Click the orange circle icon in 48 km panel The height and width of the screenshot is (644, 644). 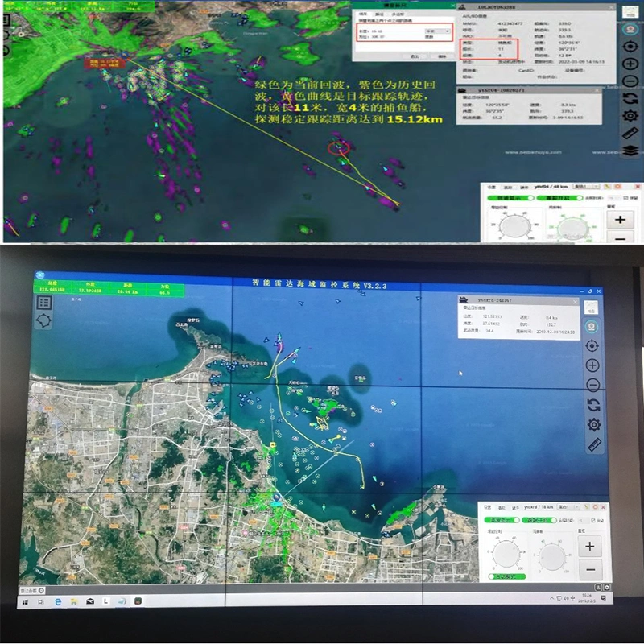pyautogui.click(x=617, y=187)
